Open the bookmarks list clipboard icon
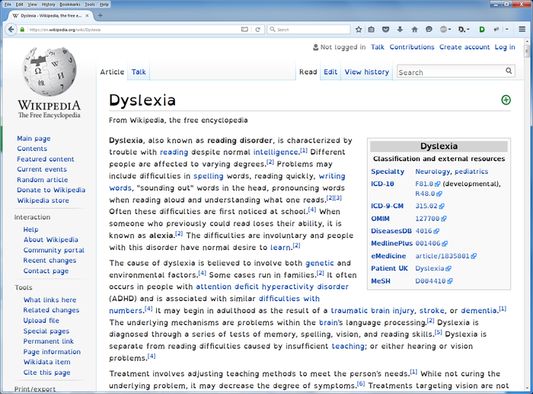This screenshot has width=533, height=394. click(x=371, y=30)
